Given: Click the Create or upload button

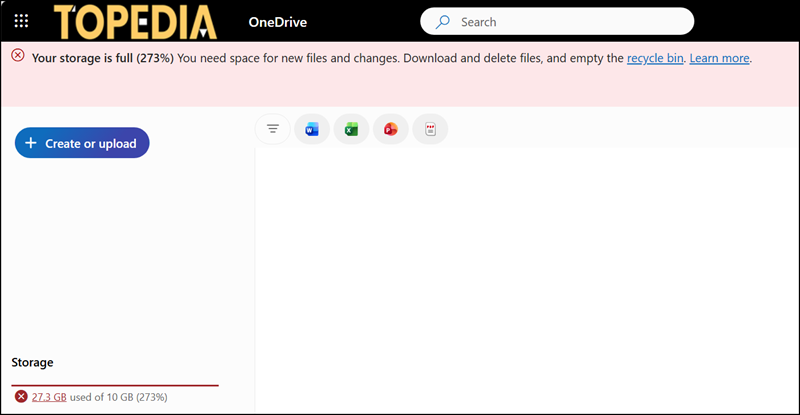Looking at the screenshot, I should (82, 143).
